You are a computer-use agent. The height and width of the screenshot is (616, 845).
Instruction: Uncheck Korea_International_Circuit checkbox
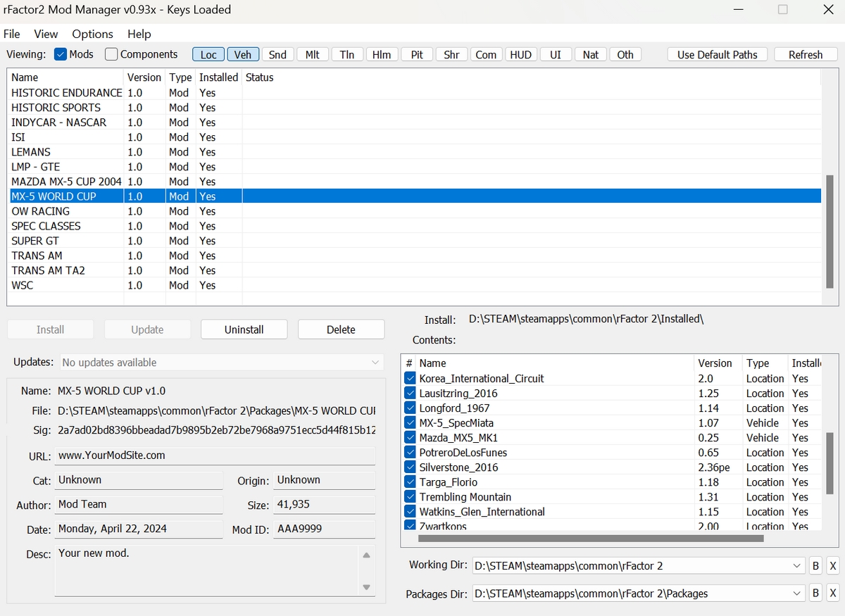click(x=411, y=378)
